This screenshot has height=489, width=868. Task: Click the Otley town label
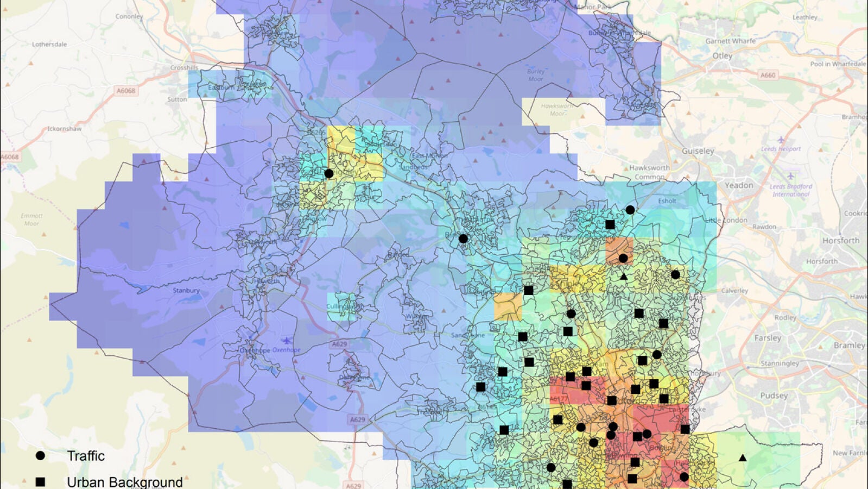point(722,55)
